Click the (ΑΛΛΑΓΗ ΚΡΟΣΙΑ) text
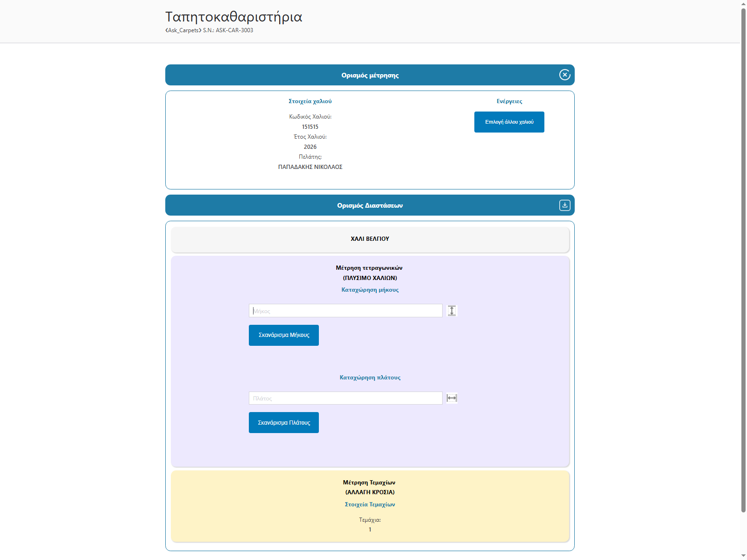Viewport: 747px width, 560px height. 370,492
